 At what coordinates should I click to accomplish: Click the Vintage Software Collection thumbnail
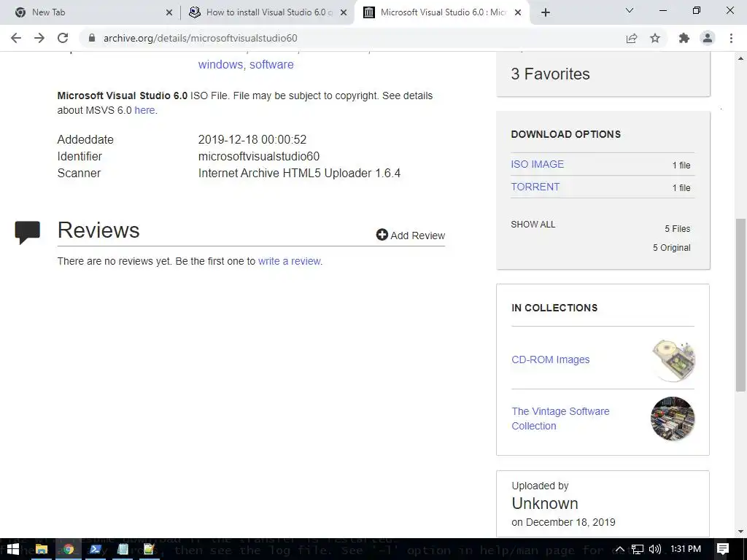pyautogui.click(x=673, y=419)
